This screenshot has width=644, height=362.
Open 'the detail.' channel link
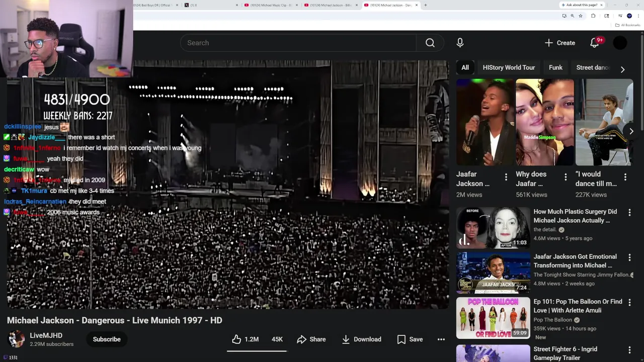coord(545,230)
